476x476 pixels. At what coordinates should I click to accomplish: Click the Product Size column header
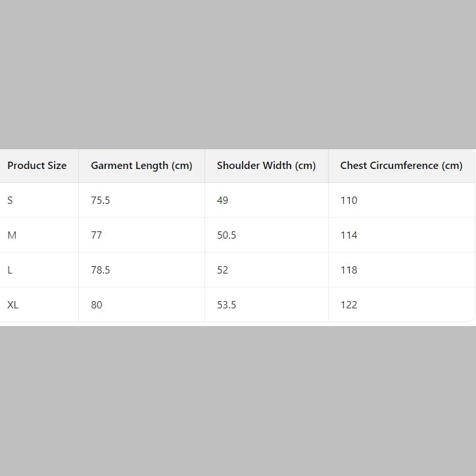(37, 166)
